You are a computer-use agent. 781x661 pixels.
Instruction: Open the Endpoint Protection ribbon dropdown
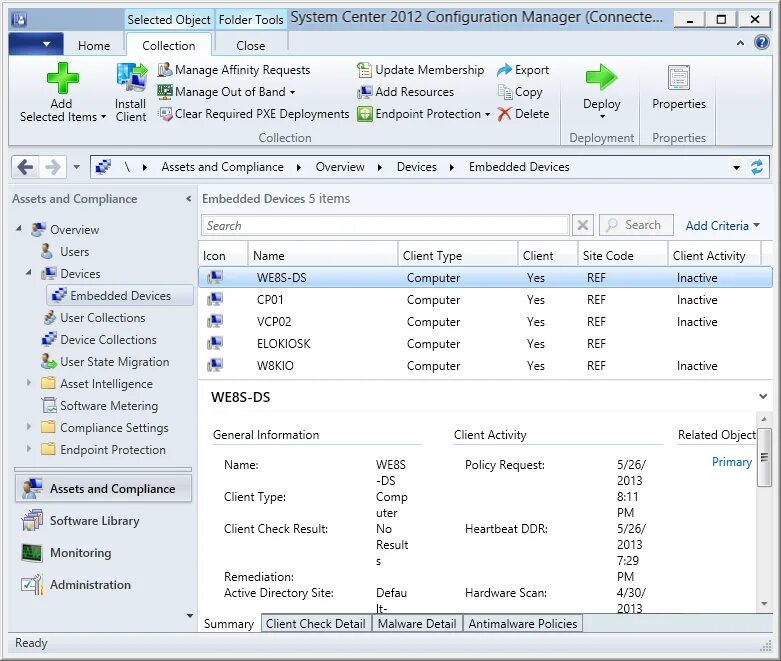pos(424,114)
